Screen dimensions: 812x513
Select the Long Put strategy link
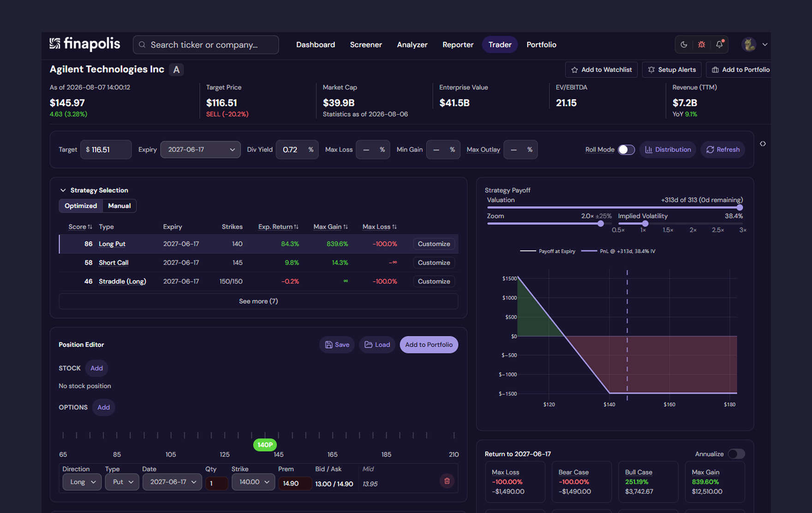(x=112, y=244)
